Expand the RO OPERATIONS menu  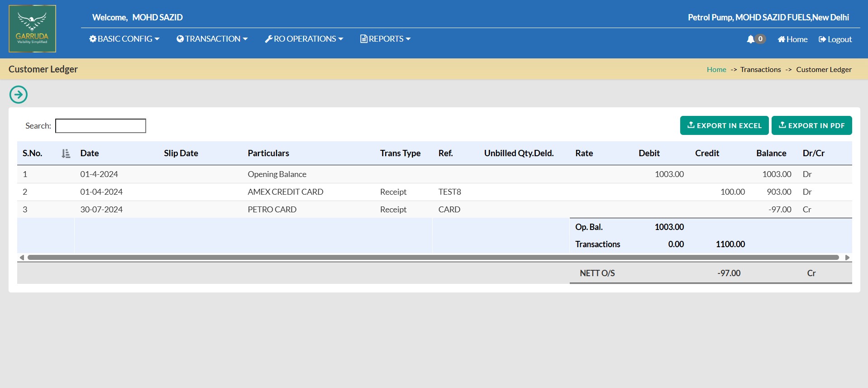[304, 39]
